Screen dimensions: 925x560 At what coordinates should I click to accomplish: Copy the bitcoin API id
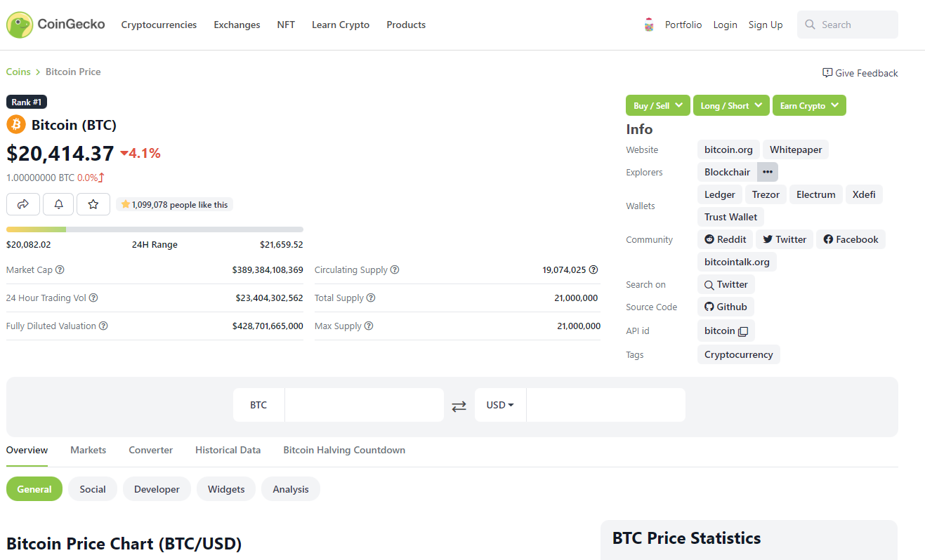[x=743, y=331]
